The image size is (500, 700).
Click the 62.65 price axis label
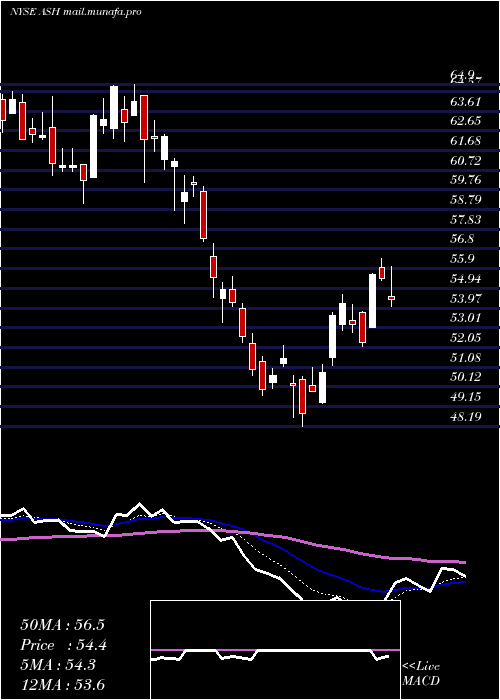466,121
